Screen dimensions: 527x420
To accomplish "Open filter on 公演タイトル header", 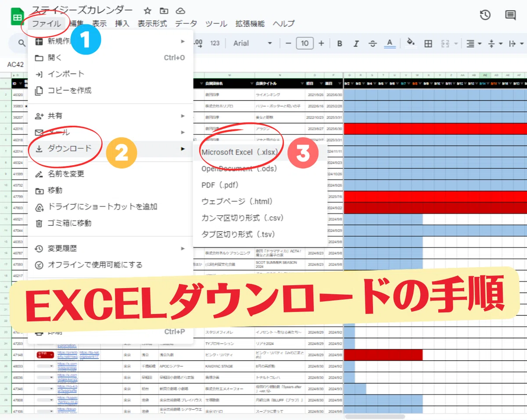I will [302, 83].
